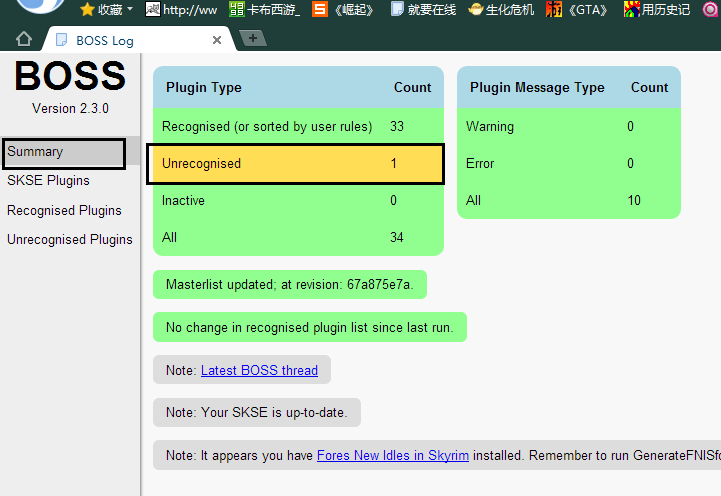
Task: Open the 卡布西游 bookmark
Action: pos(264,9)
